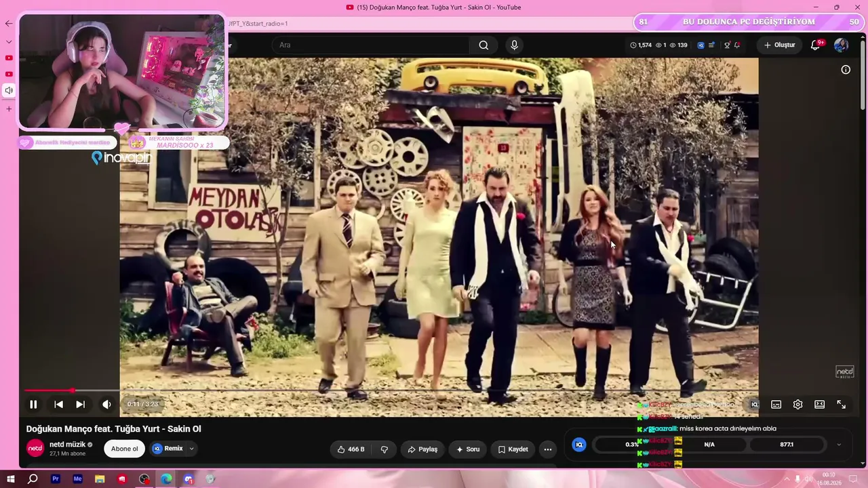The width and height of the screenshot is (868, 488).
Task: Pause the YouTube video
Action: (x=33, y=405)
